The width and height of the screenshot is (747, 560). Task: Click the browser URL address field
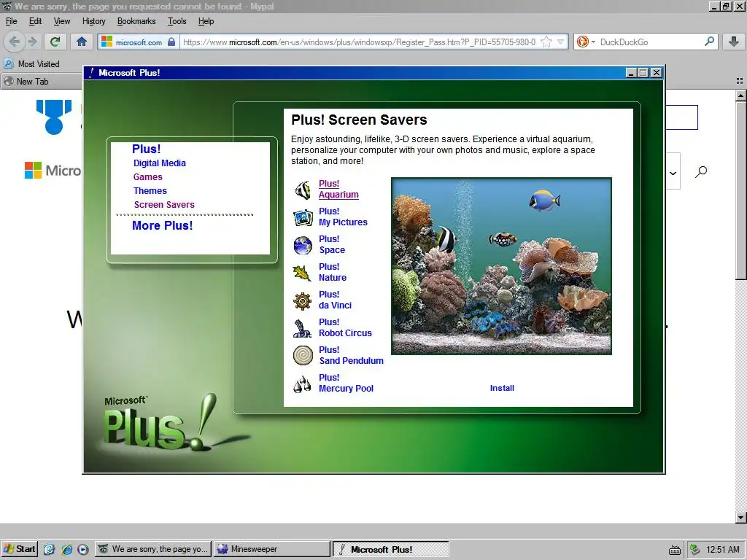[x=360, y=42]
